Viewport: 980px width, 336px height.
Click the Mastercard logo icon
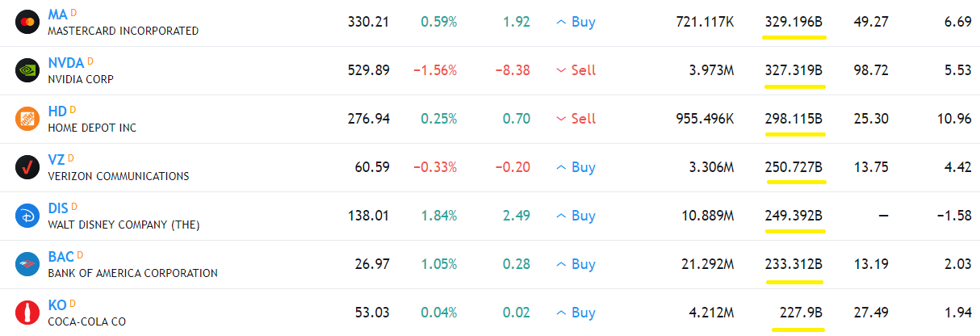click(27, 22)
